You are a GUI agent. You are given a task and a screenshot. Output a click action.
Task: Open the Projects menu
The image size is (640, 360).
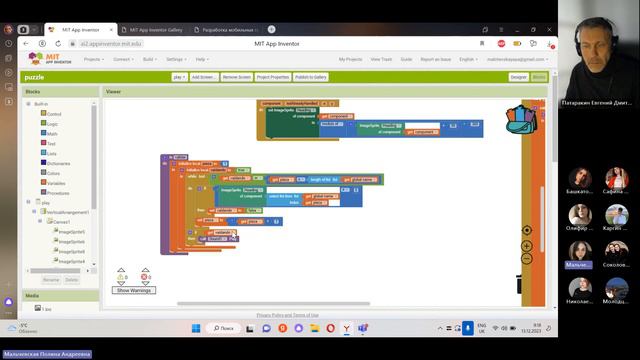click(94, 59)
